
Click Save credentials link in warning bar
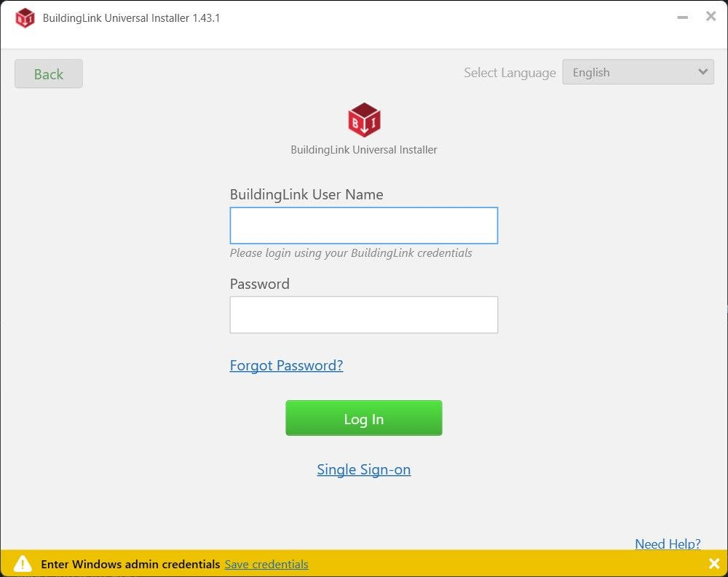point(266,564)
